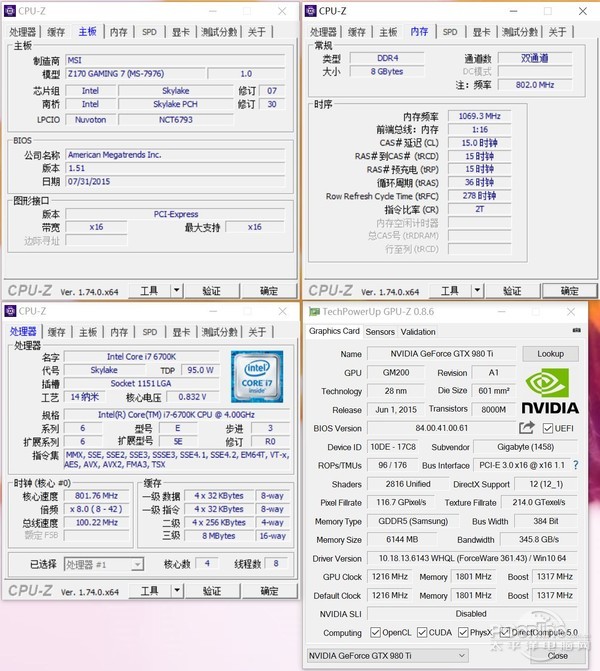
Task: Click the core voltage value 0.832 V
Action: [192, 397]
